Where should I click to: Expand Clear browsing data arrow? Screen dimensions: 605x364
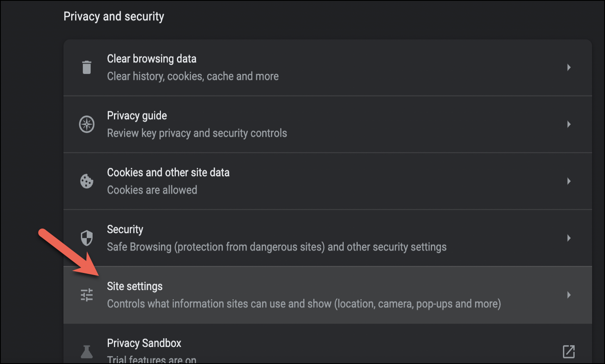point(568,67)
